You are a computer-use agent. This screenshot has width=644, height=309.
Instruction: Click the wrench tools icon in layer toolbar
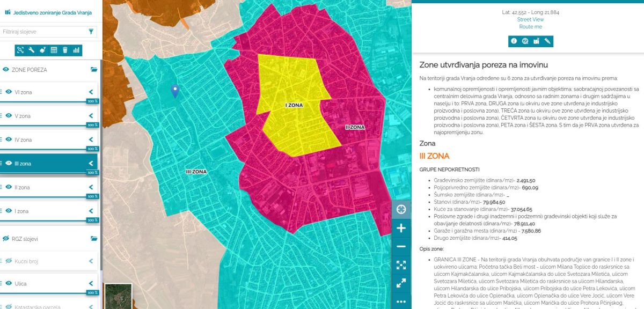[x=32, y=50]
